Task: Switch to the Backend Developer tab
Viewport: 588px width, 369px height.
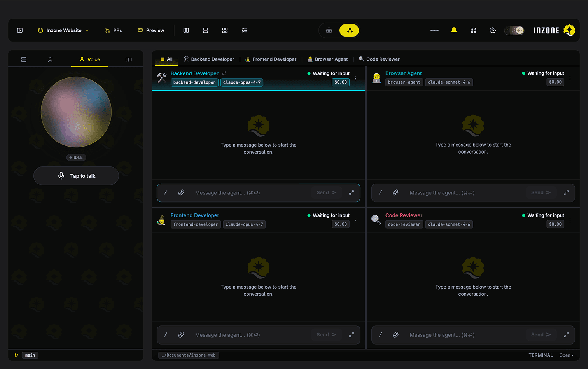Action: click(209, 59)
